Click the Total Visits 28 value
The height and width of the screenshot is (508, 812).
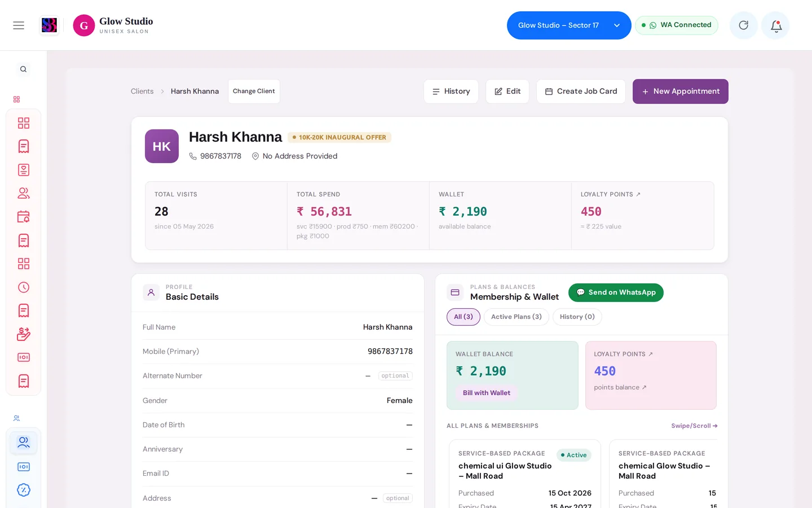click(161, 212)
